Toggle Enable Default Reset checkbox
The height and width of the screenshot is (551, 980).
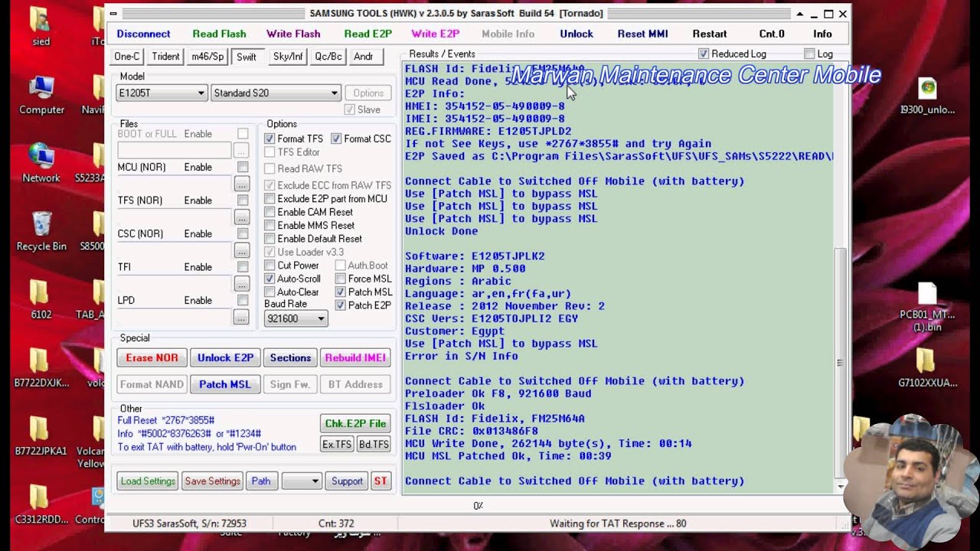tap(269, 239)
